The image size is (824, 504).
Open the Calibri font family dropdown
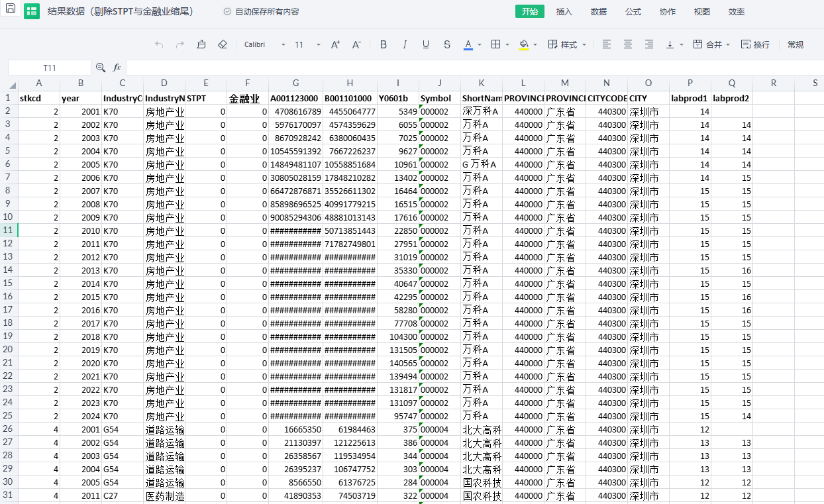click(x=283, y=45)
